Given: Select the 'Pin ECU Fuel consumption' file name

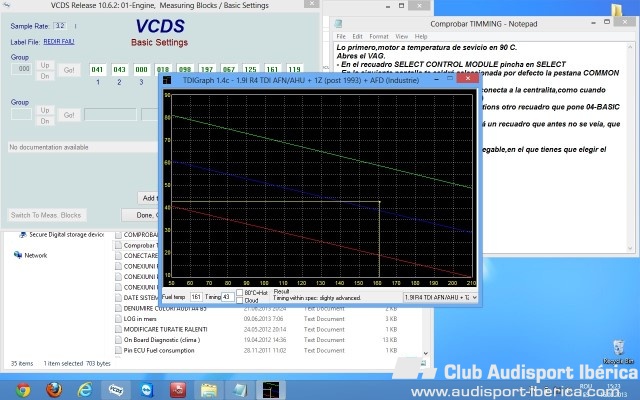Looking at the screenshot, I should (159, 350).
